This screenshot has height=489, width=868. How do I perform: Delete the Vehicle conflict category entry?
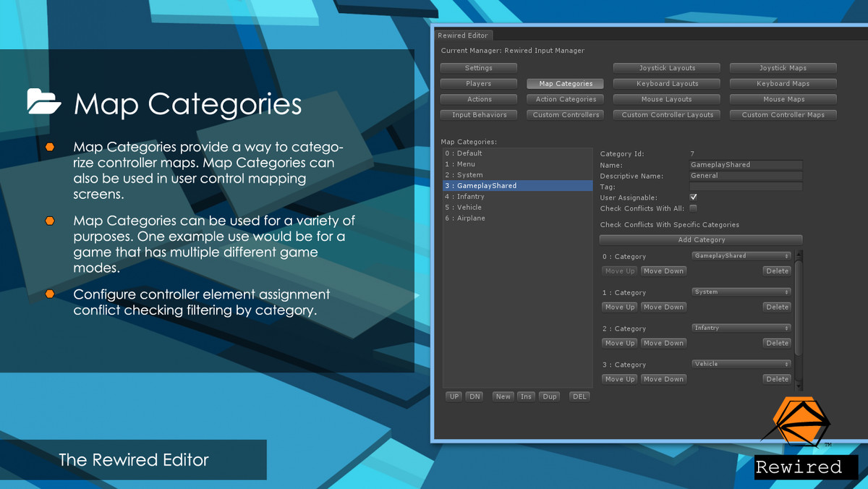[777, 380]
